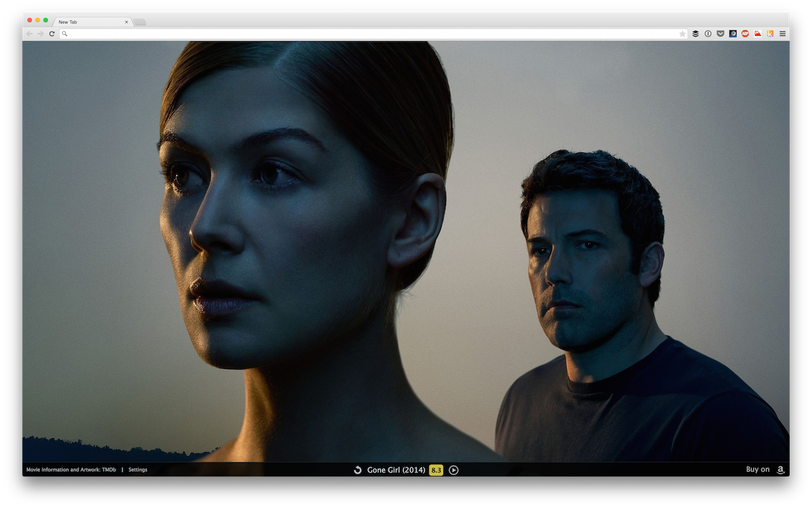The height and width of the screenshot is (508, 812).
Task: Refresh to show another movie
Action: [357, 470]
